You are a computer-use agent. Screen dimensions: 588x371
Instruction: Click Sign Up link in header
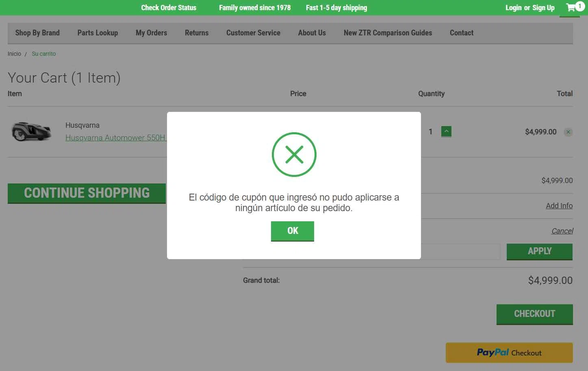543,8
